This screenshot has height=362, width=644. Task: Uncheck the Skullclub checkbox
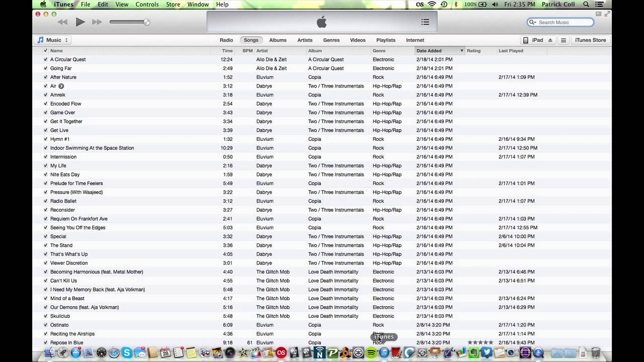click(45, 316)
